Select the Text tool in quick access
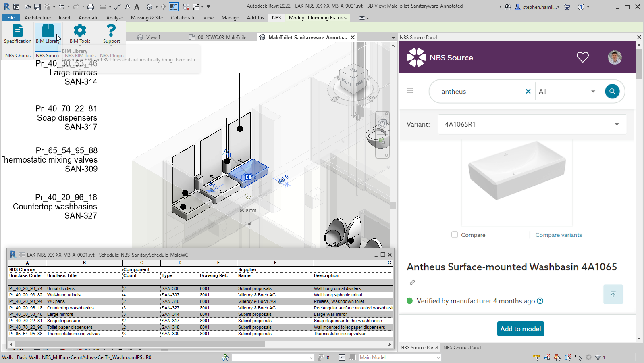Screen dimensions: 644x363 tap(137, 7)
